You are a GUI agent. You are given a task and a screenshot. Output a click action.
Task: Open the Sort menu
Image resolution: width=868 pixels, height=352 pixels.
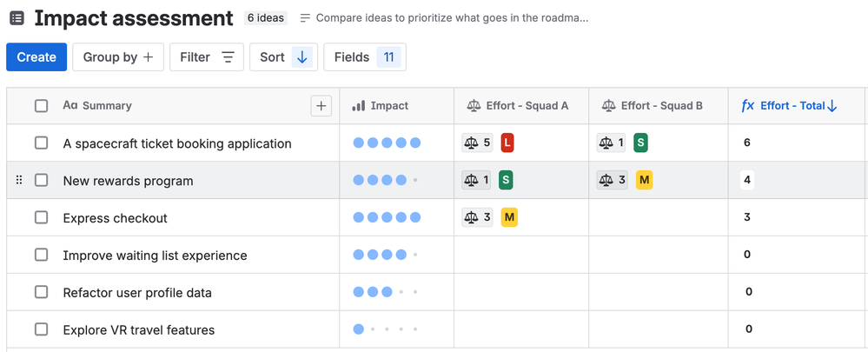(283, 57)
